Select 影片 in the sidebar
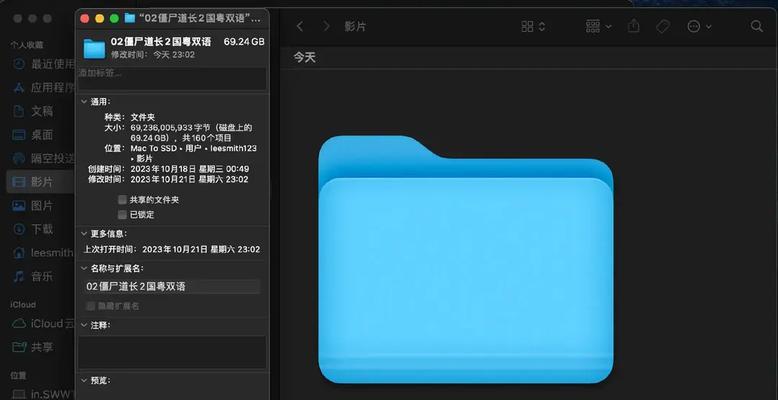This screenshot has width=778, height=400. point(42,182)
